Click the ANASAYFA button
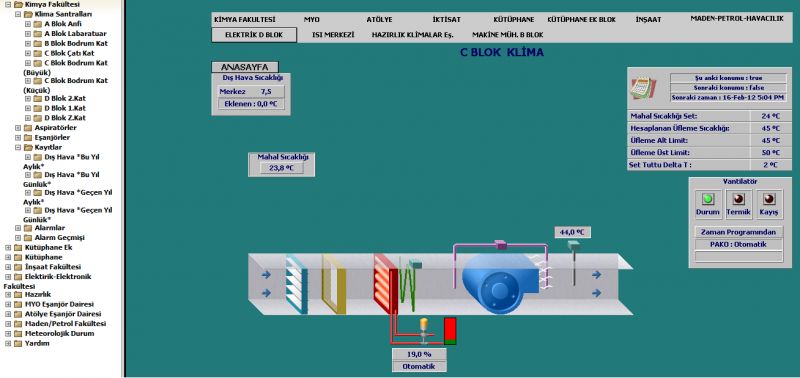Image resolution: width=800 pixels, height=378 pixels. 245,67
